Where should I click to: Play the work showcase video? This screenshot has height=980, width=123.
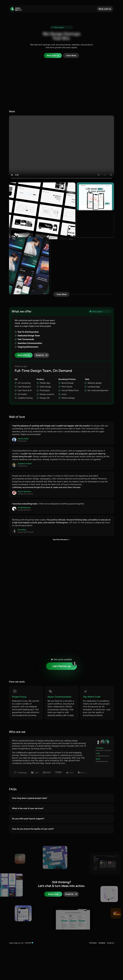coord(12,175)
